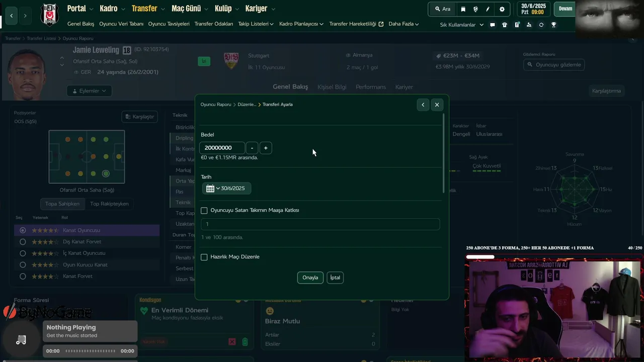Open Transfer Odakları
644x362 pixels.
[x=214, y=24]
